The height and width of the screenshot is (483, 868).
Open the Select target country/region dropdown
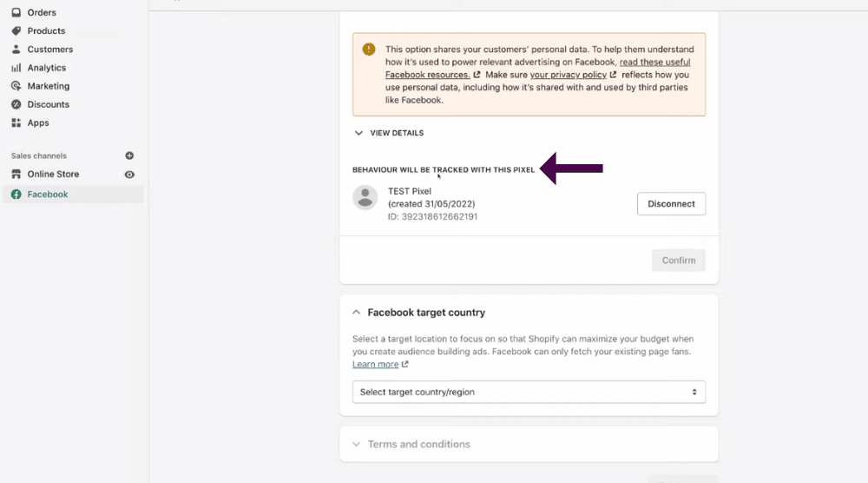(529, 392)
